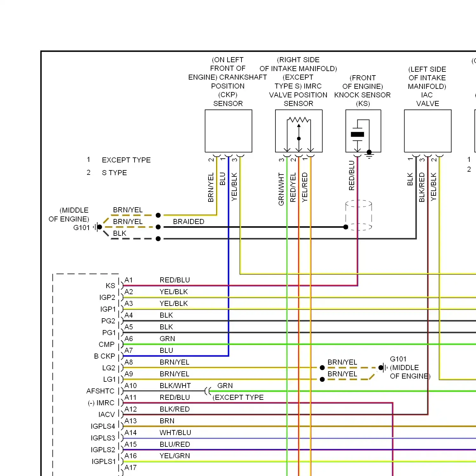Screen dimensions: 476x476
Task: Click the YEL/GRN wire color on A16
Action: click(175, 456)
